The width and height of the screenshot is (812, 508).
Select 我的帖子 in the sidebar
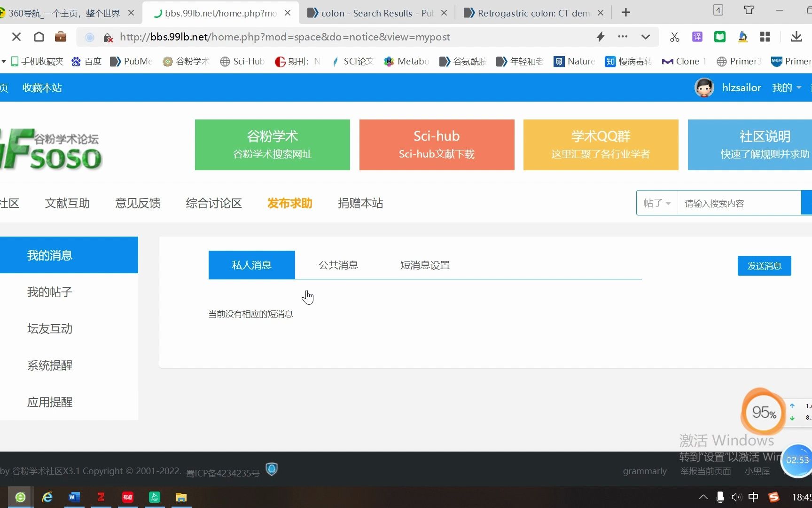tap(69, 292)
